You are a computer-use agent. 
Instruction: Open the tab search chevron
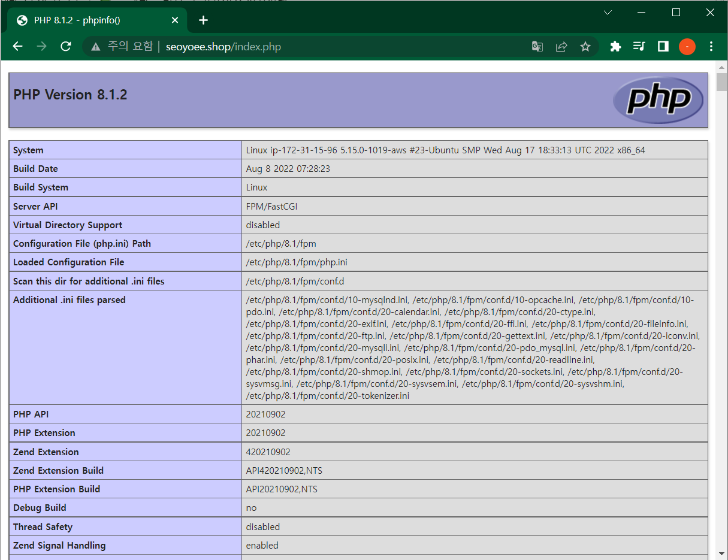(608, 13)
